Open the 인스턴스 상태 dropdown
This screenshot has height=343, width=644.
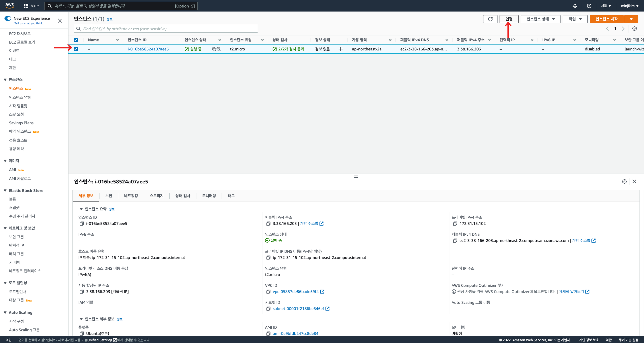[x=540, y=19]
